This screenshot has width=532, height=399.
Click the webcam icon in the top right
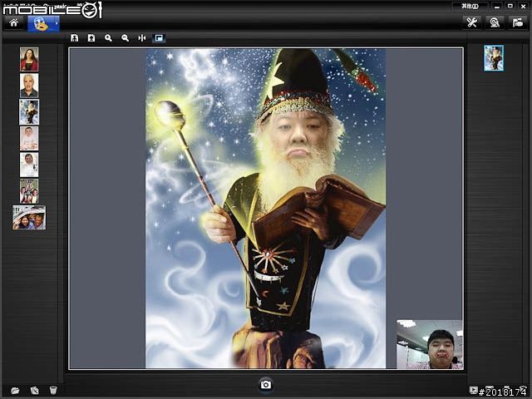495,22
